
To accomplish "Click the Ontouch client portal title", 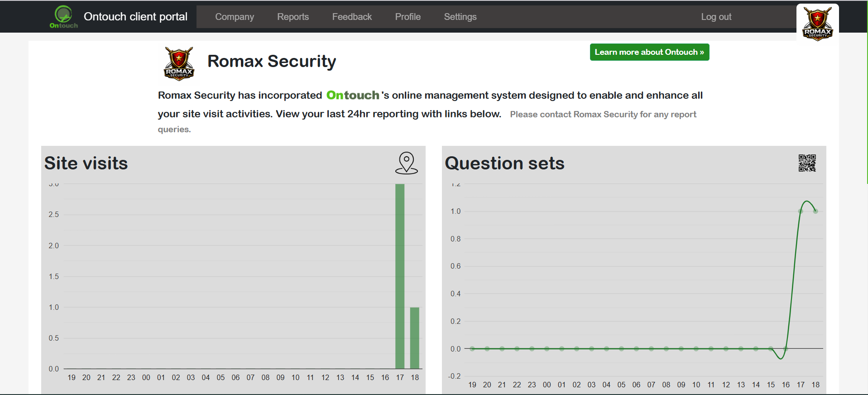I will (135, 17).
